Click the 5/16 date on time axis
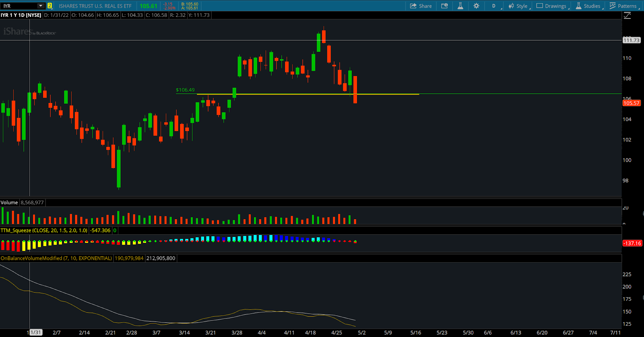 tap(416, 333)
